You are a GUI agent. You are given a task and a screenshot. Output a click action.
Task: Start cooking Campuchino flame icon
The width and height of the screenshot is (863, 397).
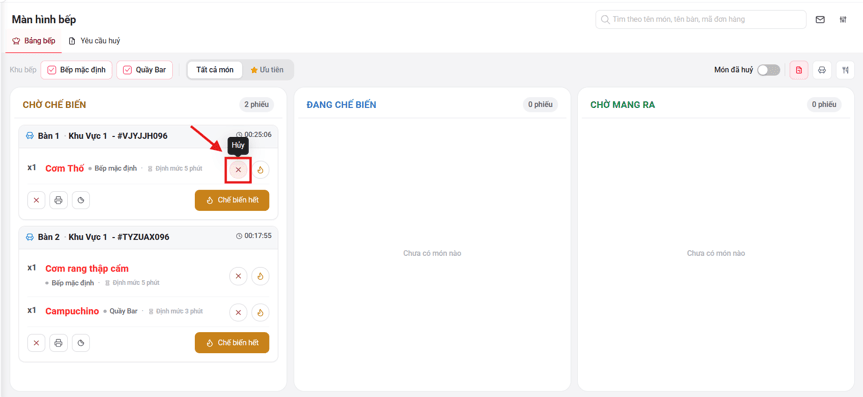click(260, 313)
